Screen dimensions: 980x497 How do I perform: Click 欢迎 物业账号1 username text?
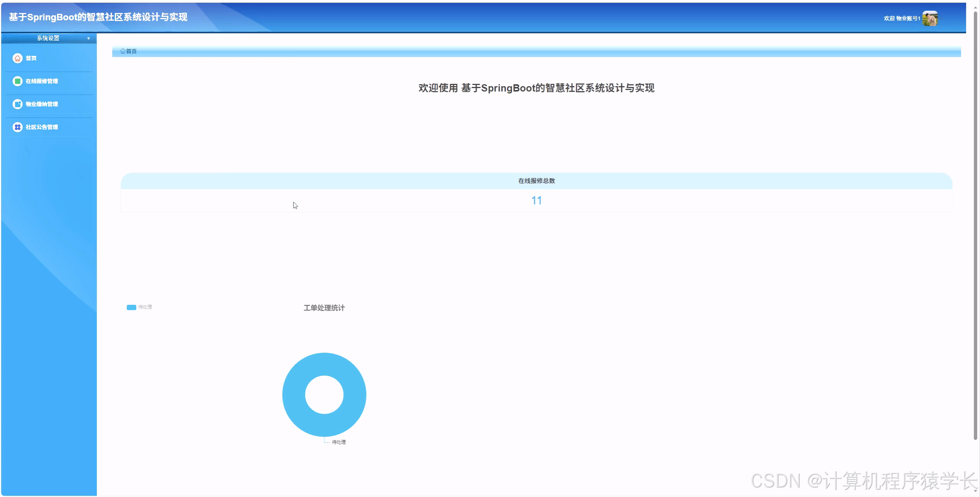(902, 18)
